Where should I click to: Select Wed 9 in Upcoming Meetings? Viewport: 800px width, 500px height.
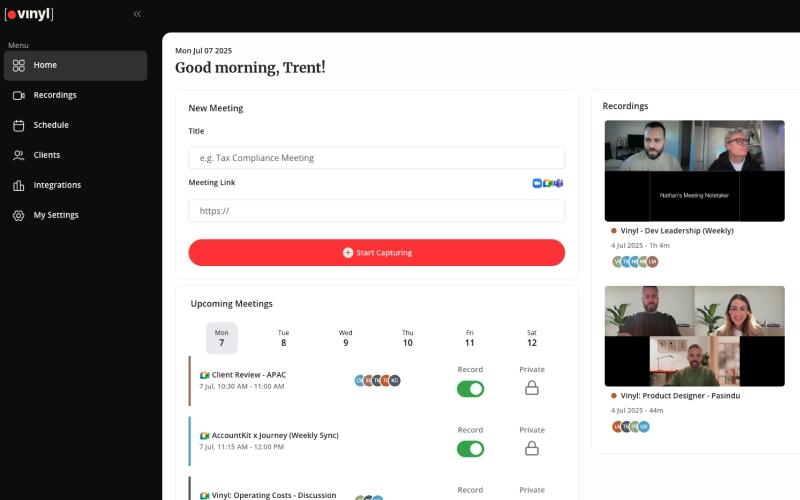pos(345,338)
